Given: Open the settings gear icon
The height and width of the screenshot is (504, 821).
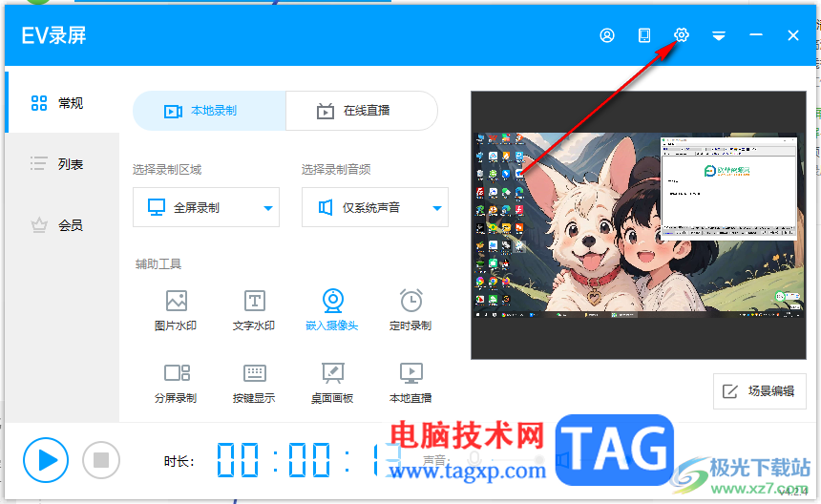Looking at the screenshot, I should (682, 35).
